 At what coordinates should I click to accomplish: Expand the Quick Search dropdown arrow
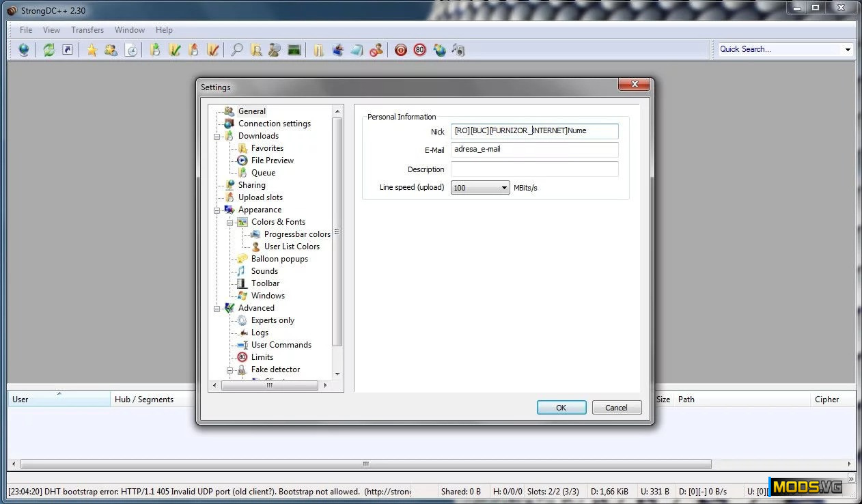(x=848, y=49)
